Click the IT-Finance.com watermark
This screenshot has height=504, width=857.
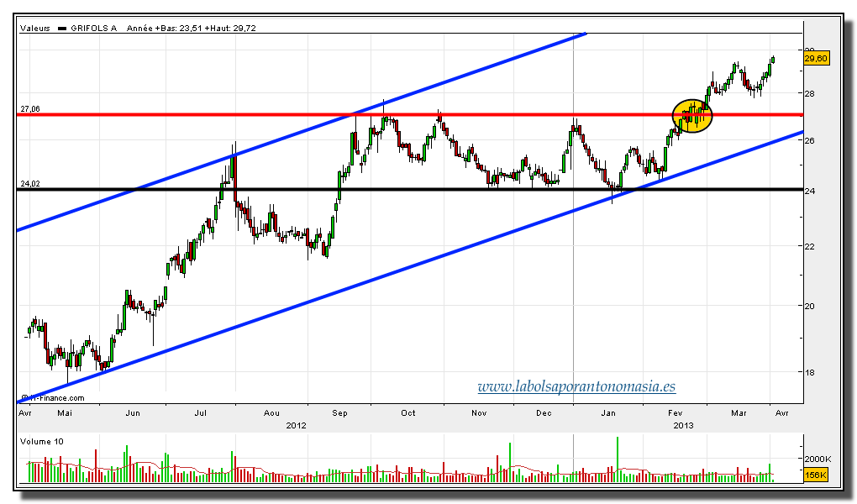point(53,398)
